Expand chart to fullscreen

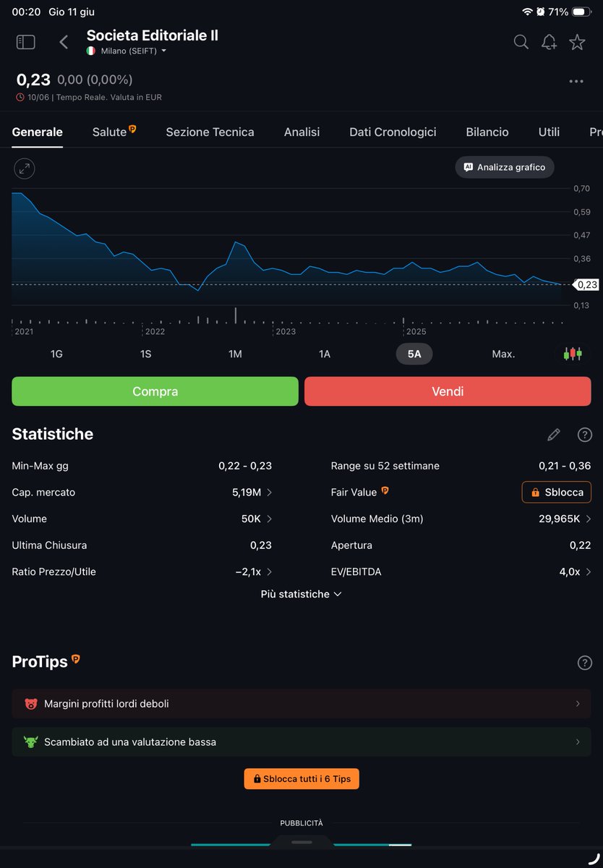(x=25, y=169)
